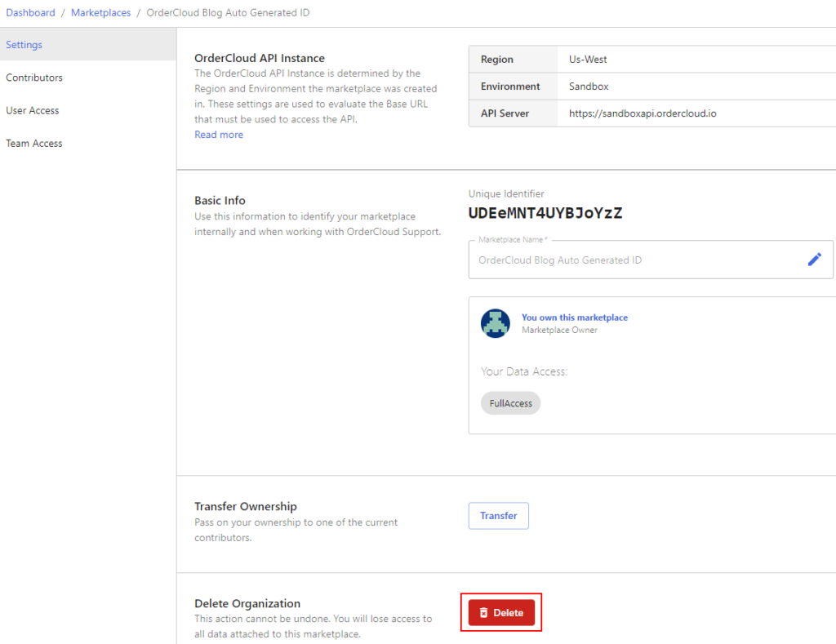836x644 pixels.
Task: Click the Transfer ownership button
Action: (499, 516)
